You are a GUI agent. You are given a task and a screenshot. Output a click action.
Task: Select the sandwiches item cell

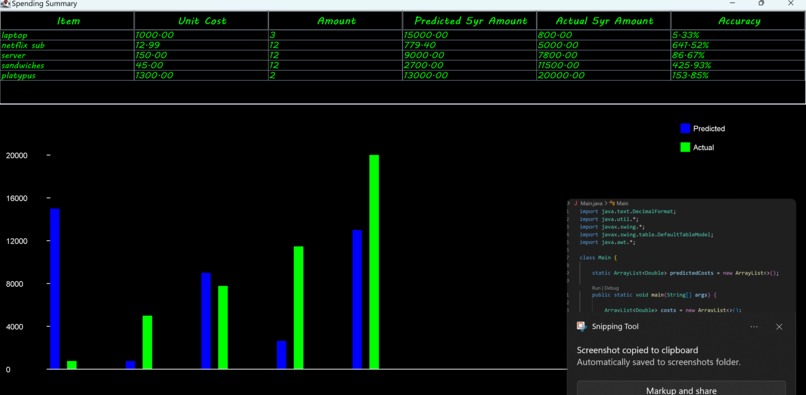(x=67, y=65)
